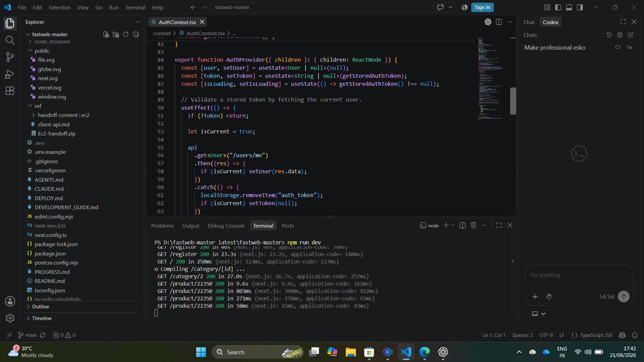Split the editor to the right
This screenshot has width=644, height=362.
pos(499,22)
